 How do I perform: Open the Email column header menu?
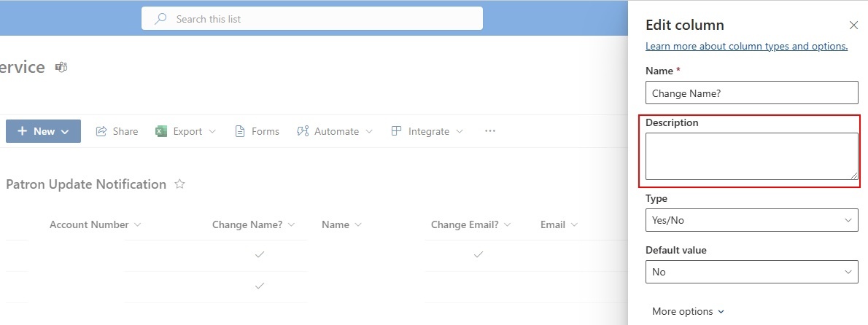tap(559, 224)
